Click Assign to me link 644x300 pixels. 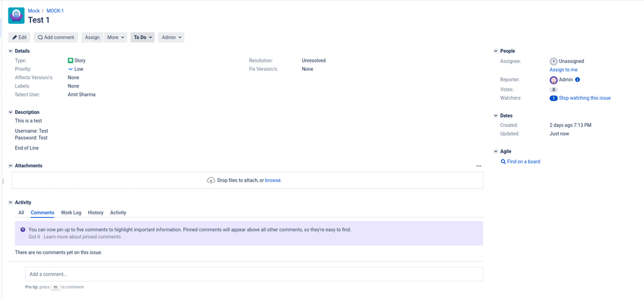[563, 70]
